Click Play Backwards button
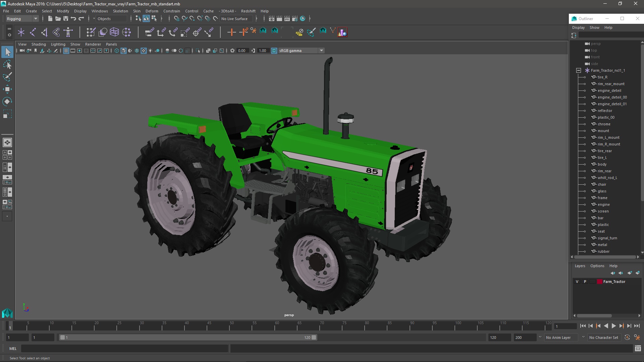 click(x=606, y=326)
